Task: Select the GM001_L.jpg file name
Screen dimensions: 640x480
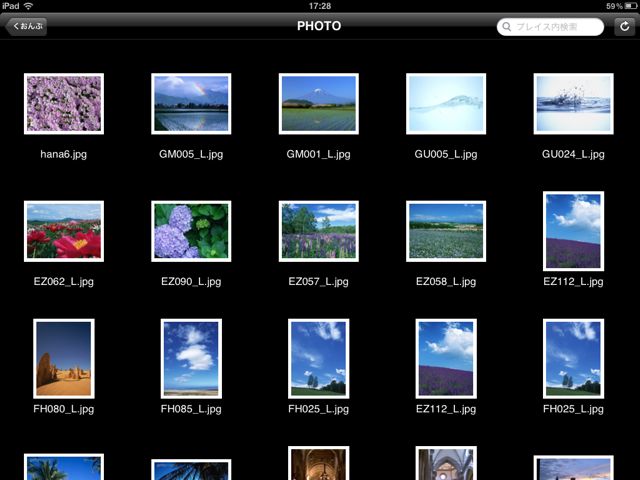Action: 318,154
